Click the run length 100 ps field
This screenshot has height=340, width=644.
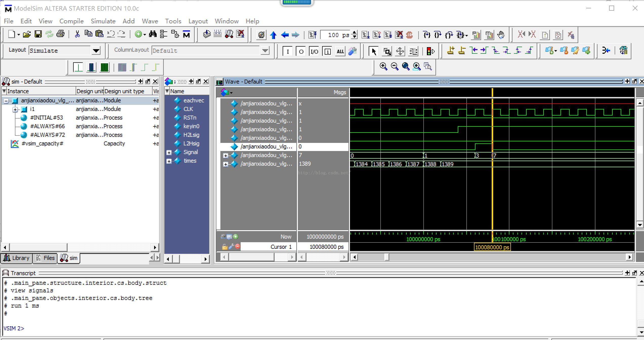(335, 35)
